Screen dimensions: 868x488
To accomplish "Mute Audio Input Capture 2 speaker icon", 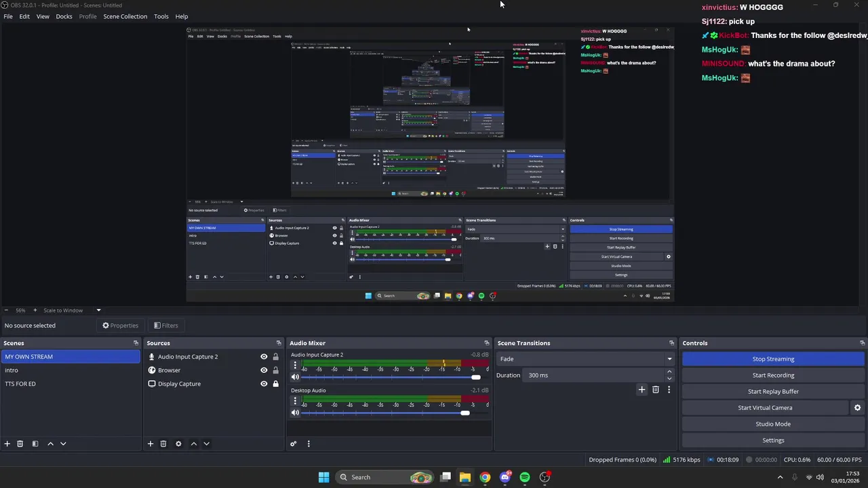I will [x=295, y=377].
